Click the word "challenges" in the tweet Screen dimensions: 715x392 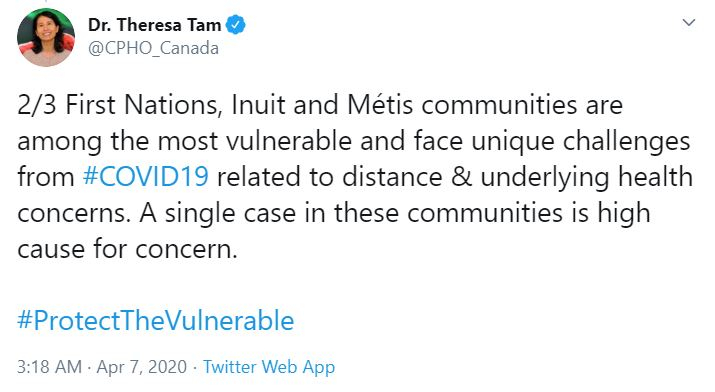pos(627,141)
